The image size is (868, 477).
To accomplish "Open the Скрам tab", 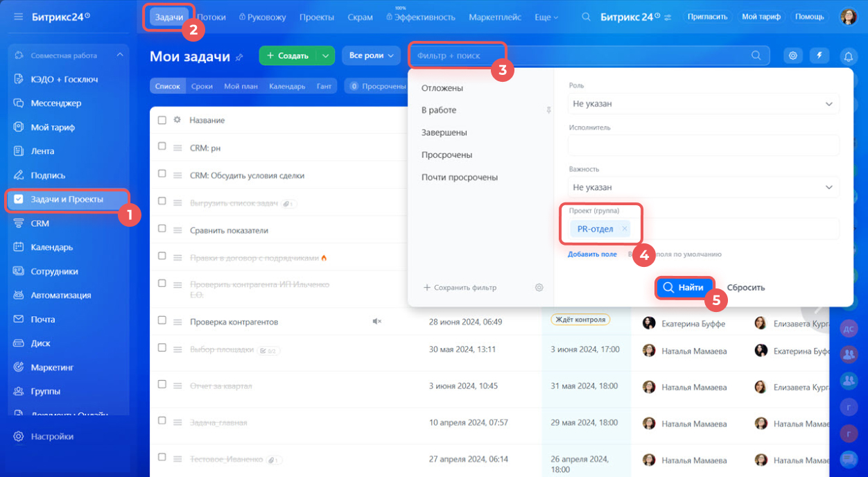I will (x=361, y=17).
